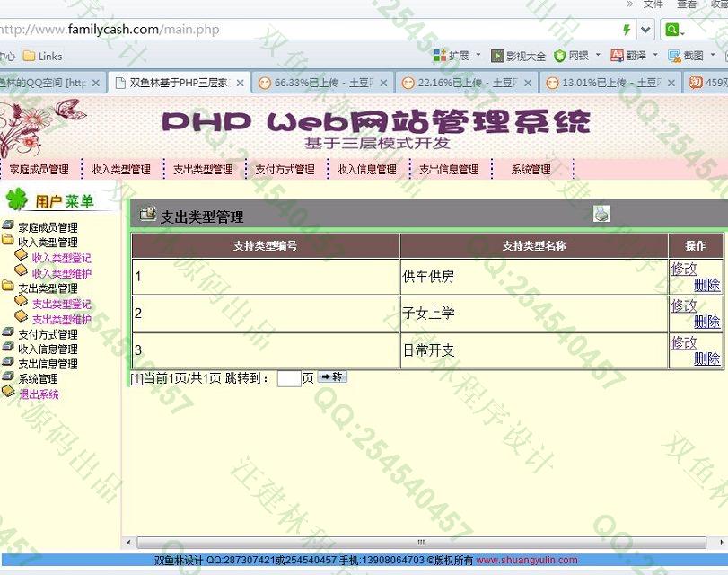Open the address bar history dropdown arrow
The image size is (728, 575).
point(645,30)
